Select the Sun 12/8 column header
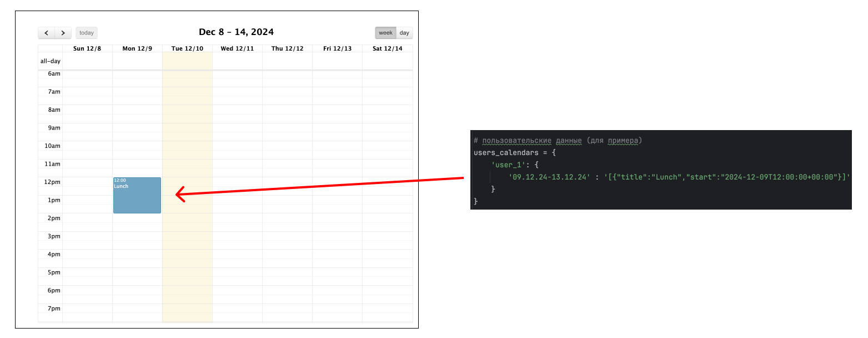868x338 pixels. (87, 48)
